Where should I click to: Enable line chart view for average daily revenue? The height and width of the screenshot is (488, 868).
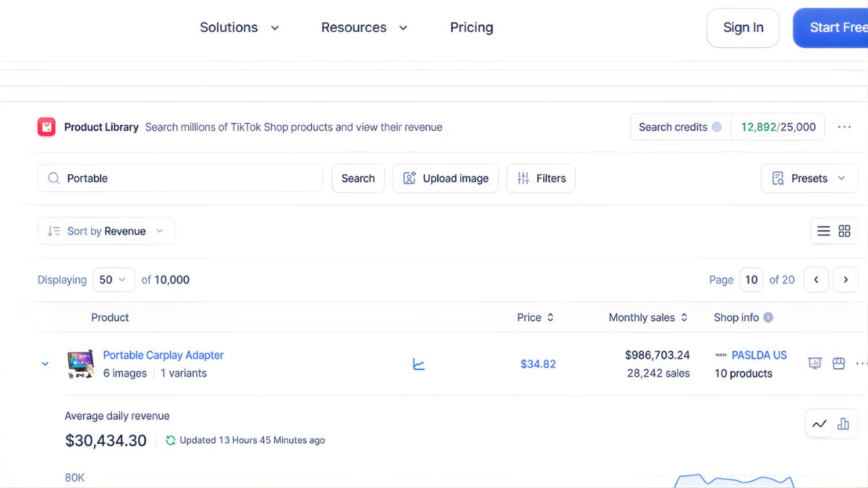tap(820, 424)
